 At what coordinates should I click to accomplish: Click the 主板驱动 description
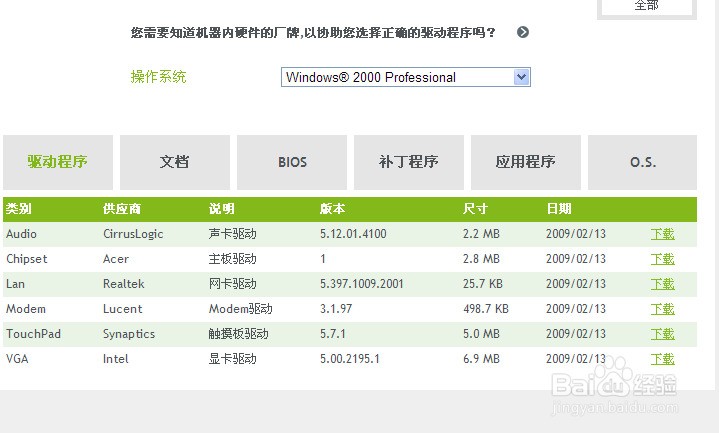[x=232, y=259]
